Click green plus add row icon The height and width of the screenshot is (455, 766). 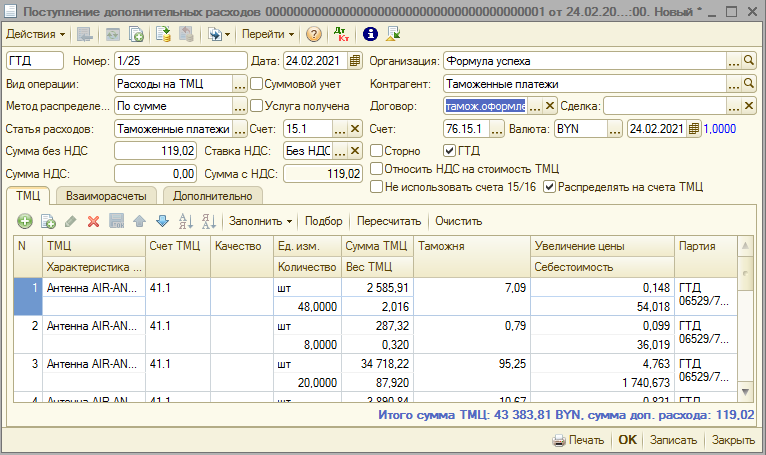click(25, 221)
